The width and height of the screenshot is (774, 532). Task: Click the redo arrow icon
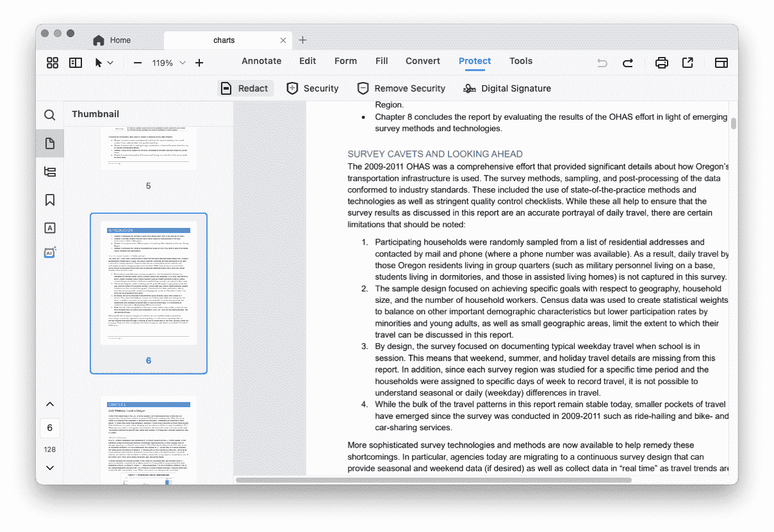(628, 63)
